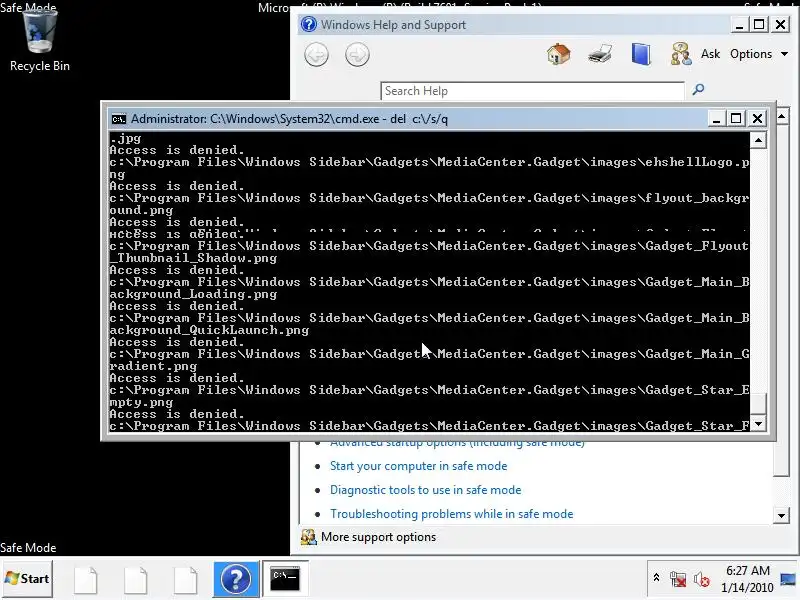Click Help window scroll down arrow

781,515
